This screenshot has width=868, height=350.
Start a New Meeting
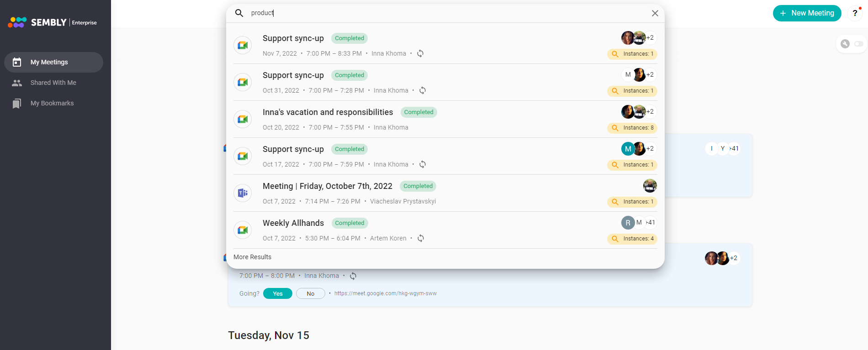807,13
